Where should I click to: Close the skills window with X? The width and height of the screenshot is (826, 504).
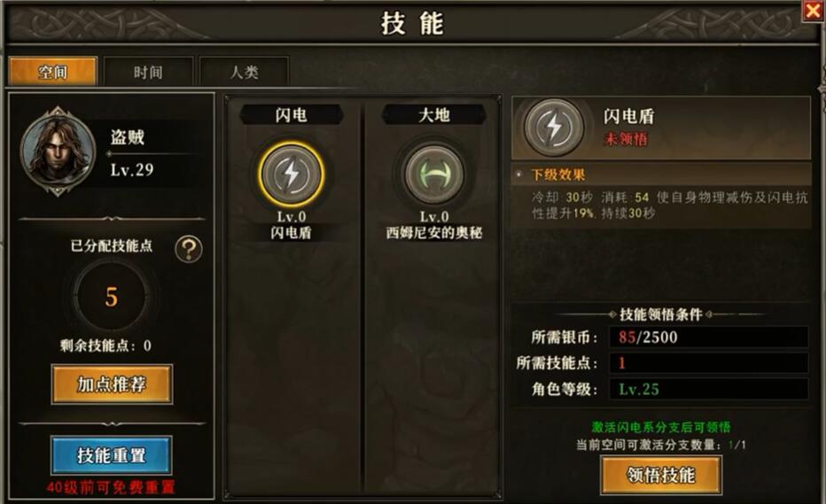point(814,10)
